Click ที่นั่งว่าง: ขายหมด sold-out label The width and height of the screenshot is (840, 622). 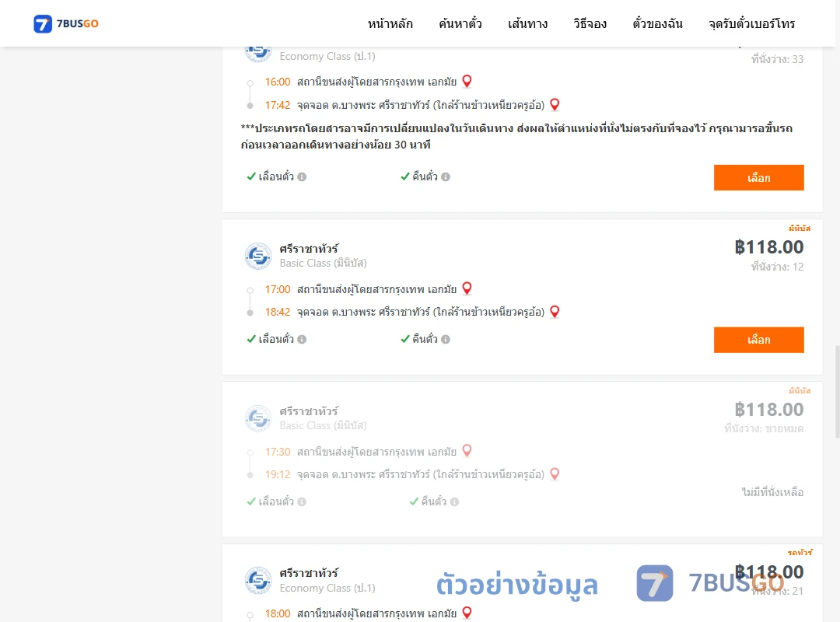tap(764, 428)
